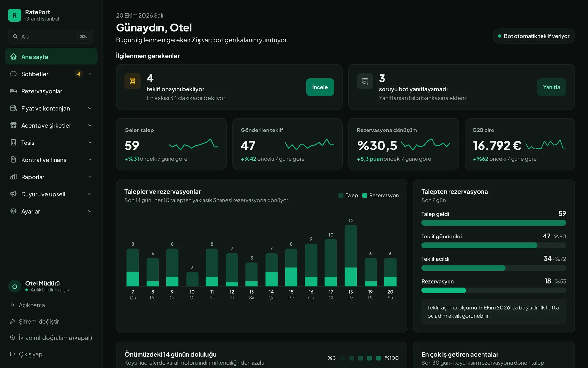588x368 pixels.
Task: Toggle the Rezervasyon legend series
Action: [380, 195]
